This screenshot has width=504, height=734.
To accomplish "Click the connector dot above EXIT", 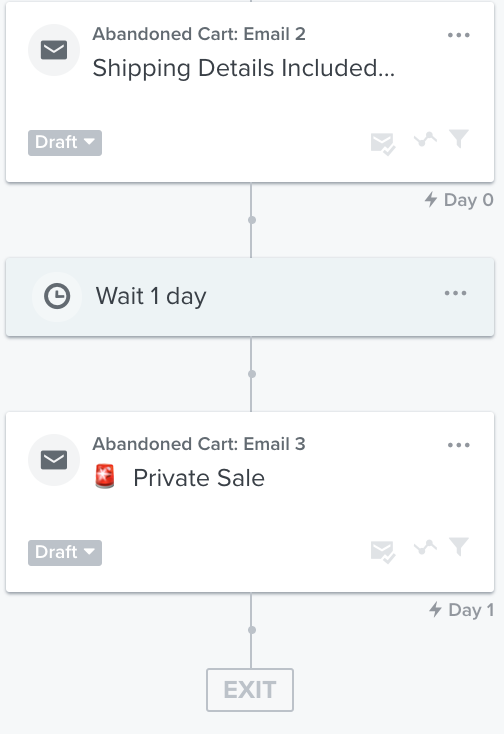I will pos(252,630).
